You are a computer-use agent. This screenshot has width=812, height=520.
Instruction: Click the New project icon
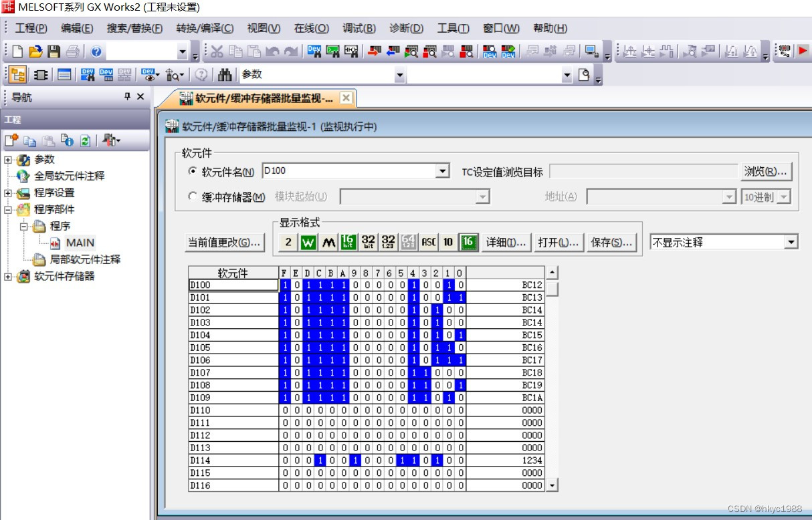18,51
